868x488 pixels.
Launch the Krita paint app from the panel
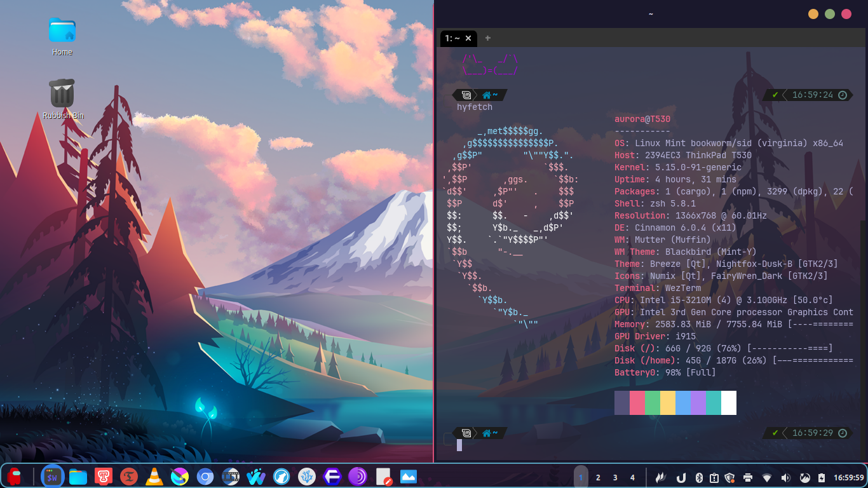(180, 476)
